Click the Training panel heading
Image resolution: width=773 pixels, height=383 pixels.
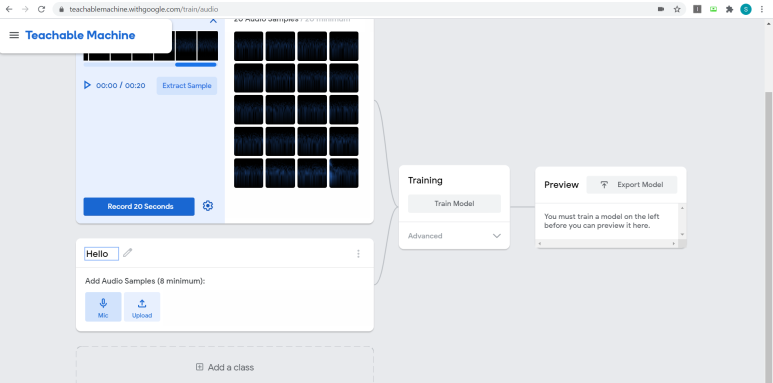pos(425,180)
